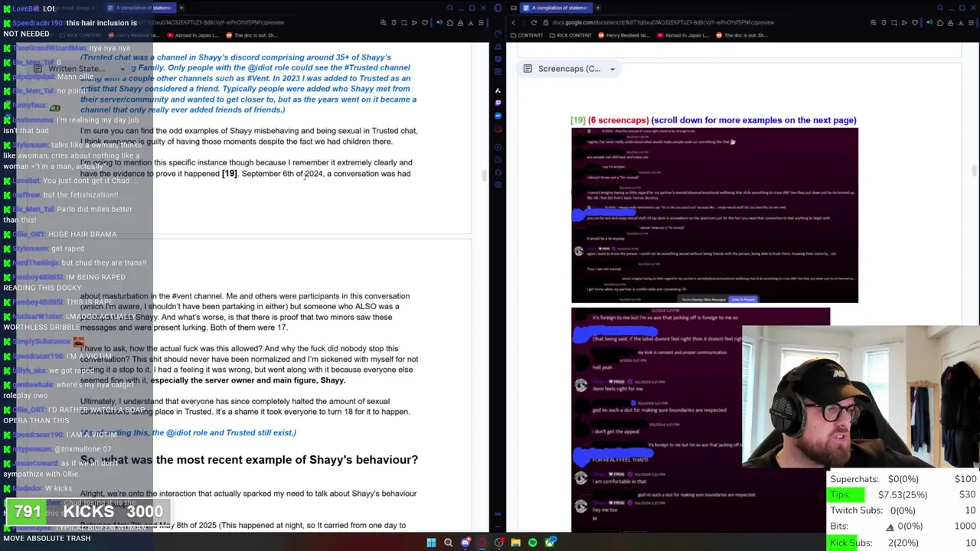This screenshot has width=980, height=551.
Task: Click the '[19] (6 screencaps)' caption text
Action: click(713, 120)
